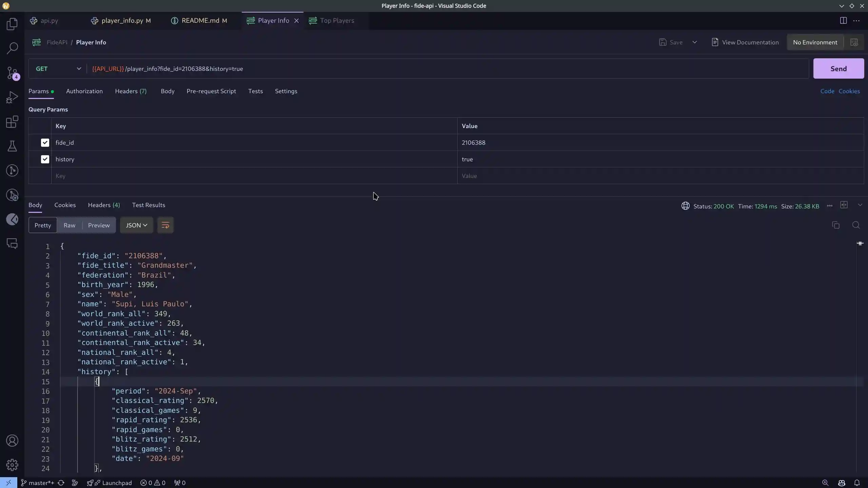Open Source Control view with 4 pending changes

click(12, 73)
